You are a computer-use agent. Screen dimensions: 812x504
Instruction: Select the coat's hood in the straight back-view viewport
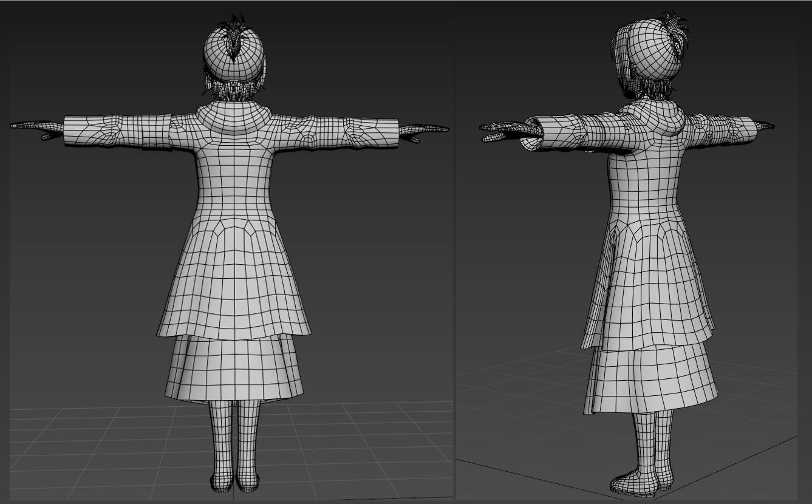coord(233,120)
